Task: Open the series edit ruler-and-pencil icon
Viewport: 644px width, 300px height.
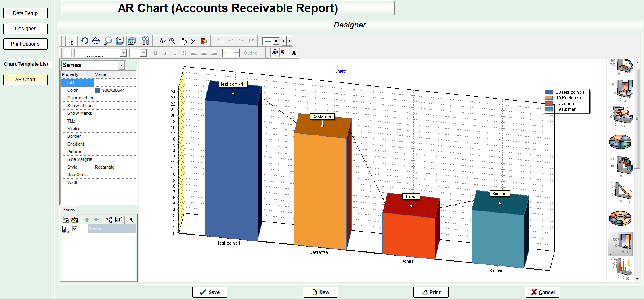Action: point(118,220)
